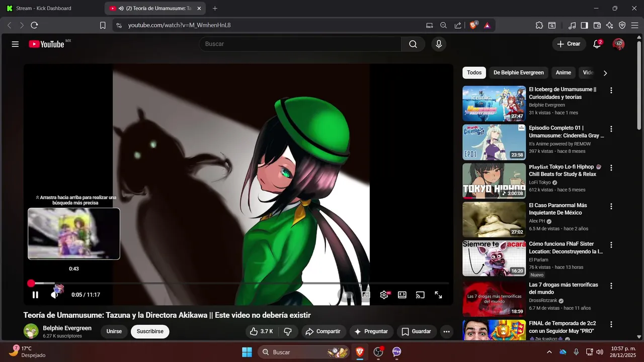This screenshot has width=644, height=362.
Task: Open Tokyo Hiphop playlist thumbnail
Action: tap(494, 181)
